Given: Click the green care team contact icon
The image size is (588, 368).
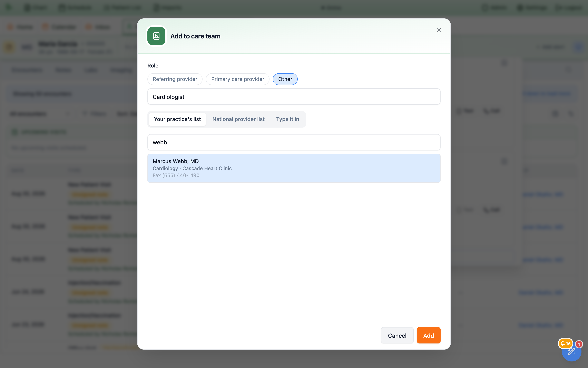Looking at the screenshot, I should [156, 36].
